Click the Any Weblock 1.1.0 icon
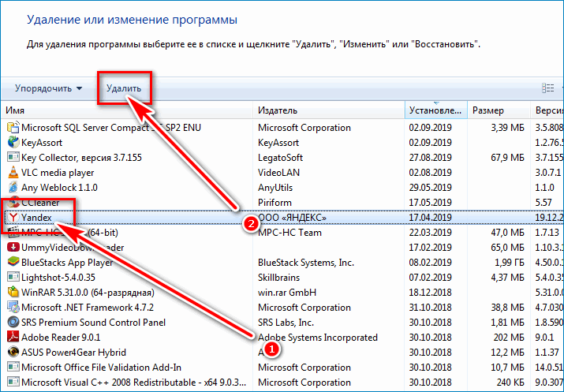 13,188
